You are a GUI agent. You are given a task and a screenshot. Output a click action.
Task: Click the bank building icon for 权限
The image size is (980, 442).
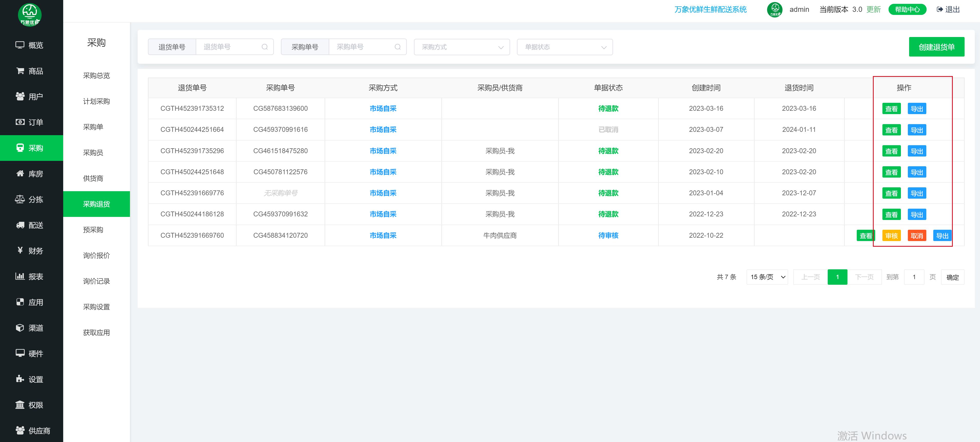click(x=20, y=405)
